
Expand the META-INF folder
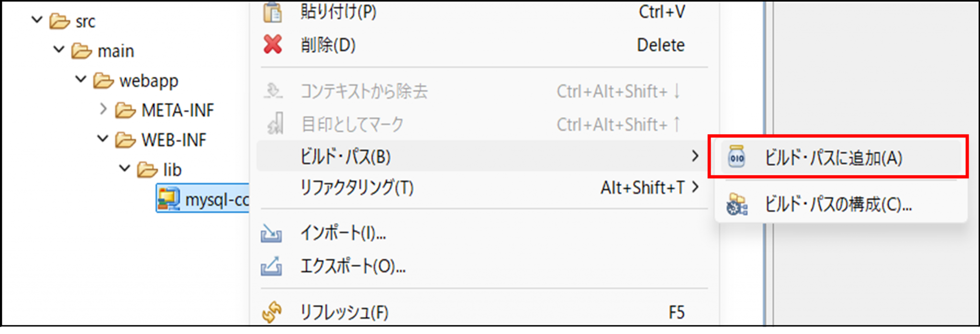tap(103, 109)
